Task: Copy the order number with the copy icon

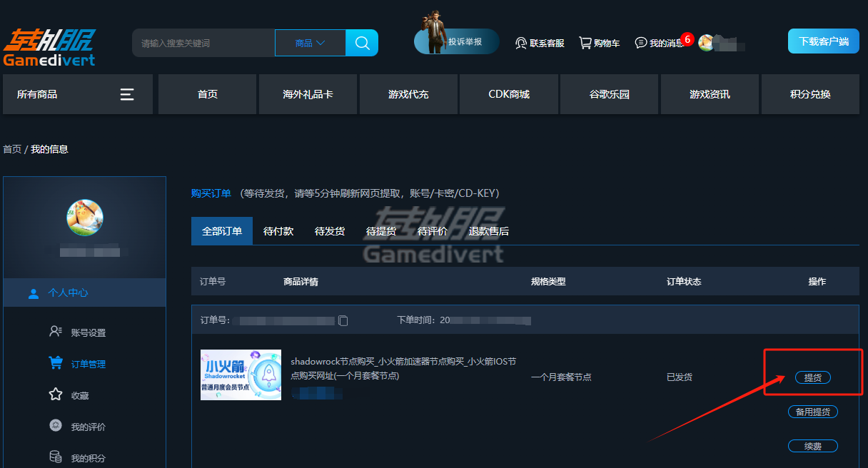Action: (x=343, y=320)
